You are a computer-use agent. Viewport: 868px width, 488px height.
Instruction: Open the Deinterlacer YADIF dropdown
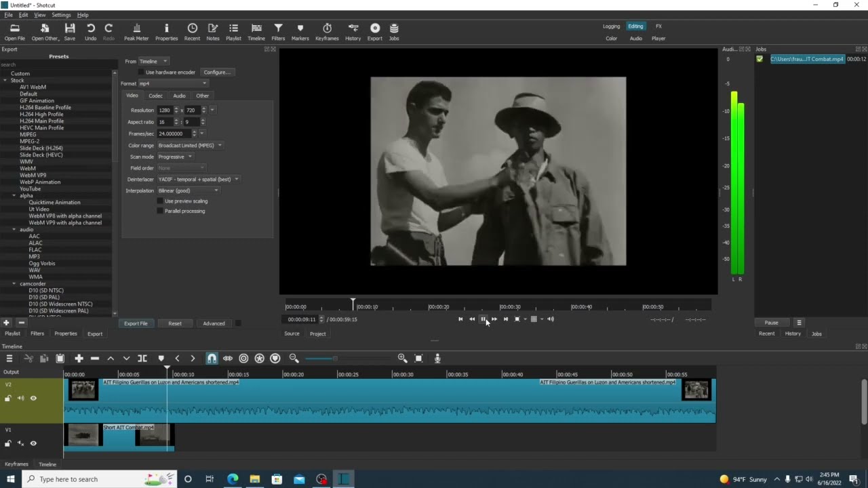[198, 179]
